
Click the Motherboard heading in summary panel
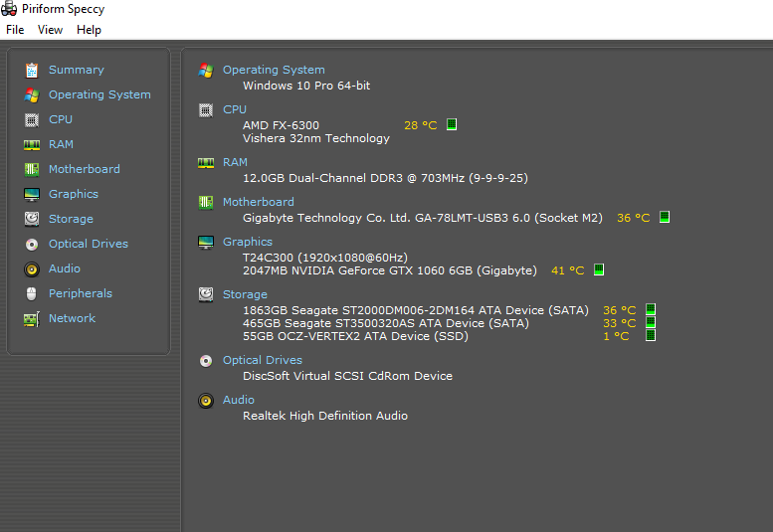click(x=259, y=202)
